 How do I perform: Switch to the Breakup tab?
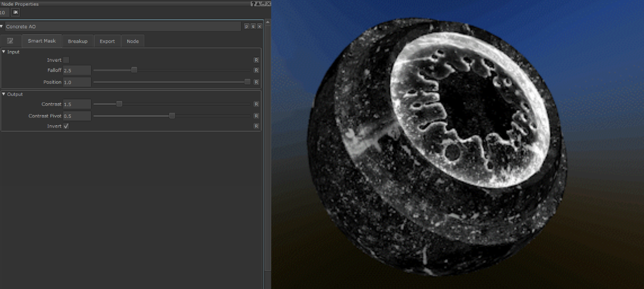point(78,41)
